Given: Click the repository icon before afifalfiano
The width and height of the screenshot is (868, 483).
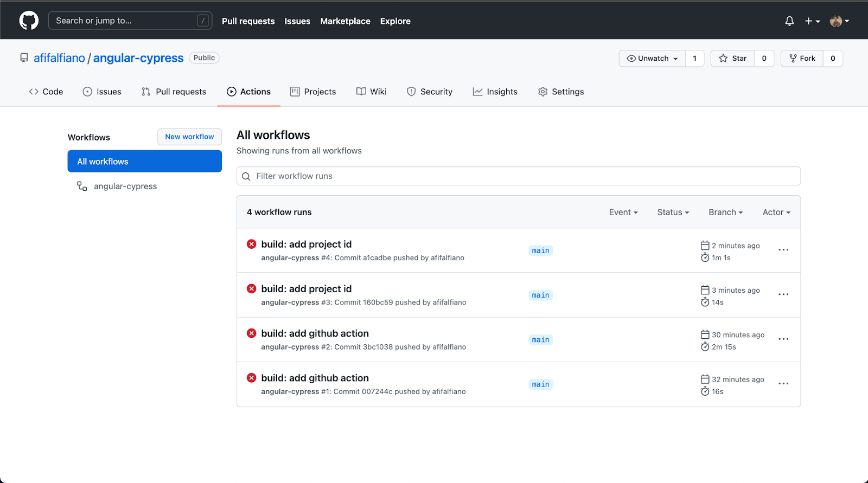Looking at the screenshot, I should 24,58.
